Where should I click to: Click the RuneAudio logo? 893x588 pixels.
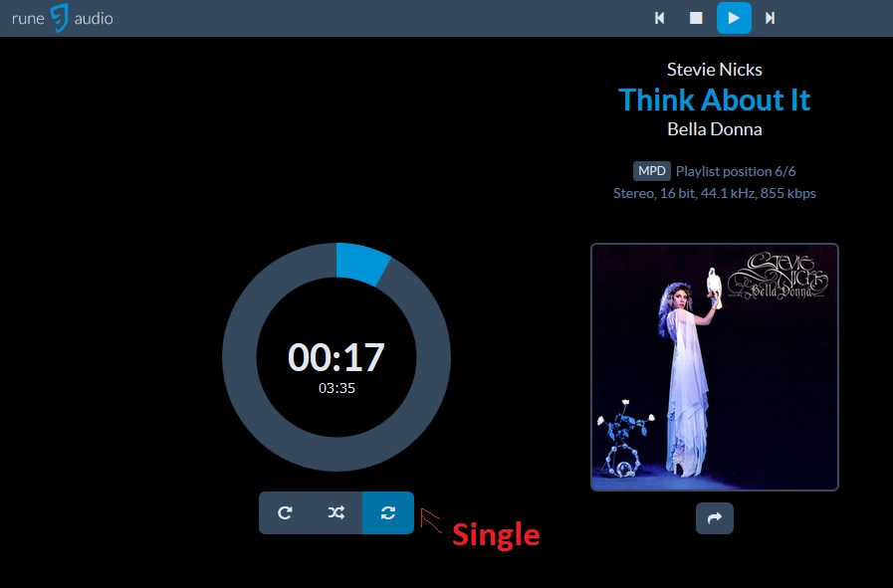pos(62,18)
